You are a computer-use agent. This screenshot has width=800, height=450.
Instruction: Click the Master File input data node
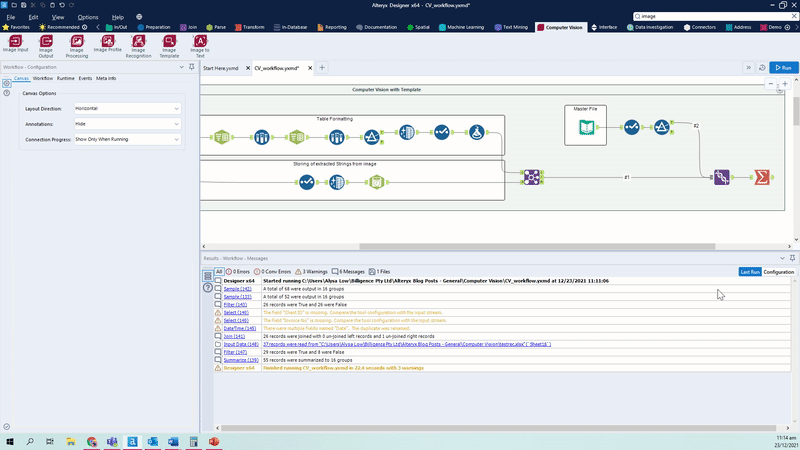(587, 127)
